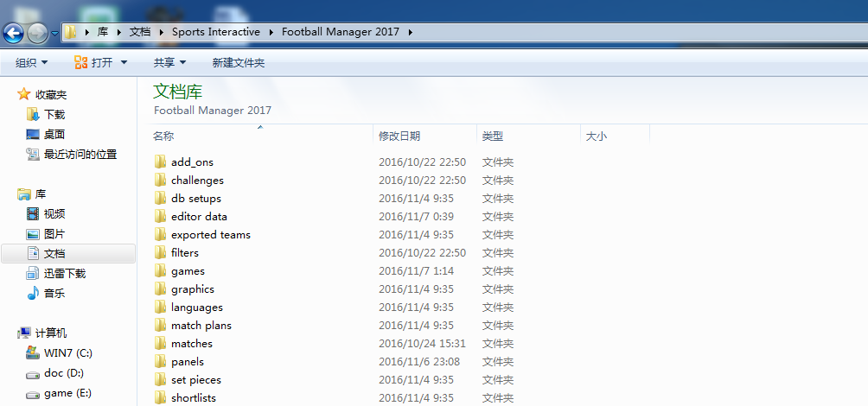This screenshot has height=406, width=868.
Task: Click the match plans folder icon
Action: tap(161, 326)
